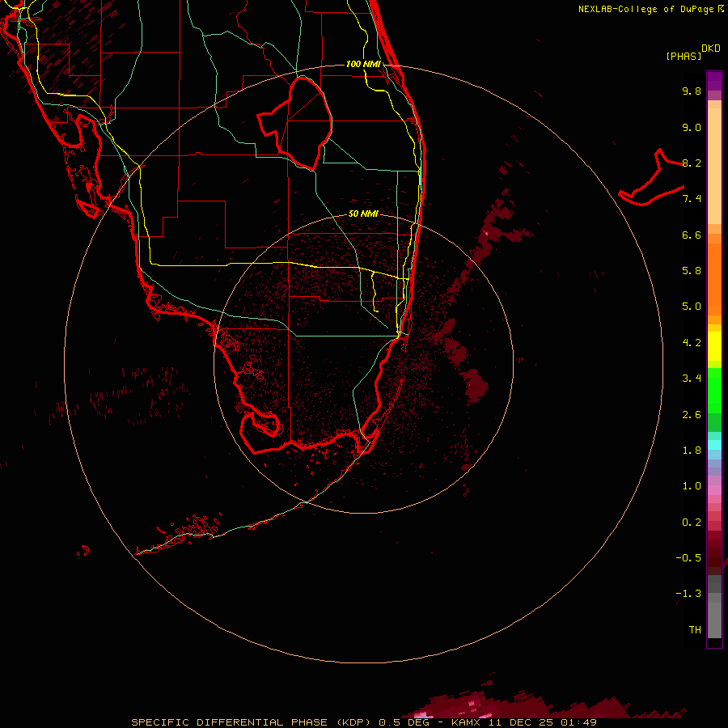
Task: Click the 5.8 scale label
Action: tap(692, 271)
